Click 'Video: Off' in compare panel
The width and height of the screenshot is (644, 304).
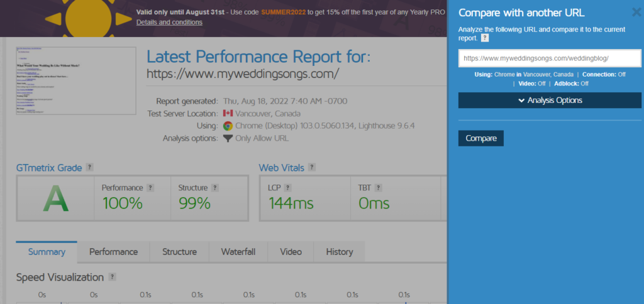coord(533,84)
